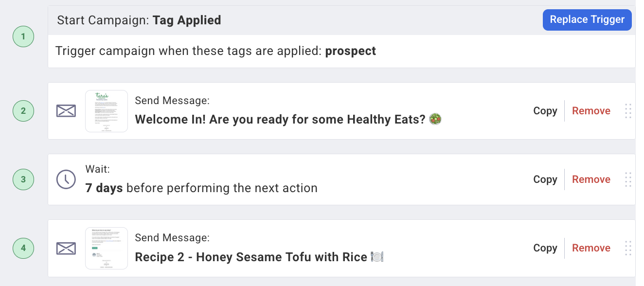Grab the drag handle on Recipe 2 row
Screen dimensions: 644x286
[628, 248]
